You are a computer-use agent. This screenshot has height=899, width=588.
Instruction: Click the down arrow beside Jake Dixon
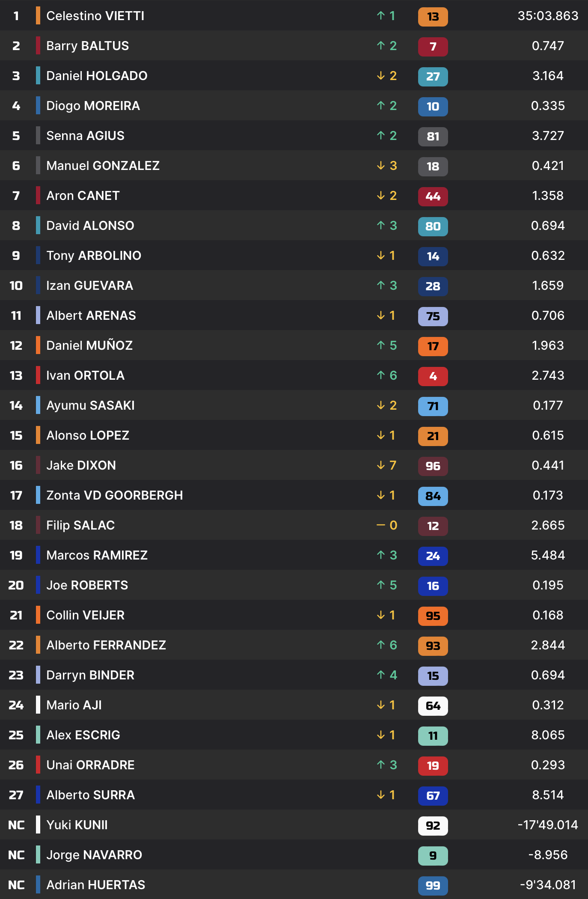pyautogui.click(x=381, y=465)
